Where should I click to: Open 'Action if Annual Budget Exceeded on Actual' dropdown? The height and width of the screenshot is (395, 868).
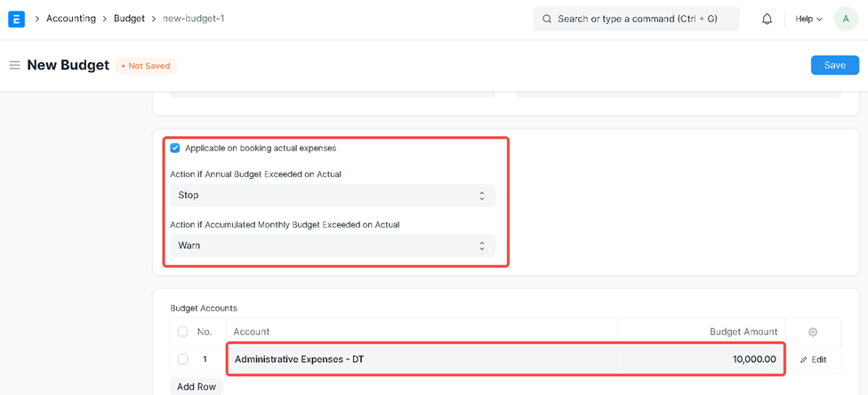tap(332, 196)
